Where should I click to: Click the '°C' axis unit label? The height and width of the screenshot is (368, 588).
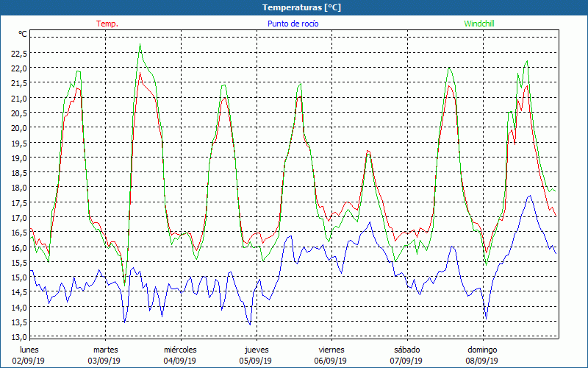(x=23, y=34)
